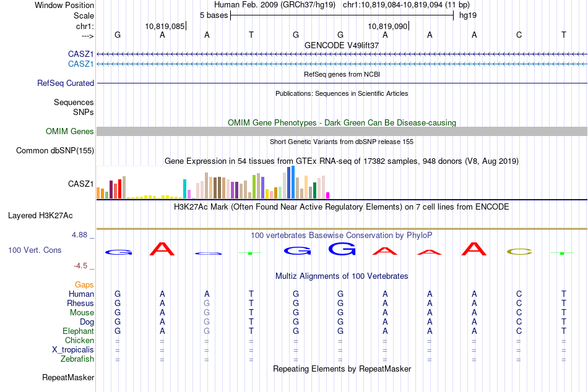Click the C base in the Rhesus row

point(519,303)
